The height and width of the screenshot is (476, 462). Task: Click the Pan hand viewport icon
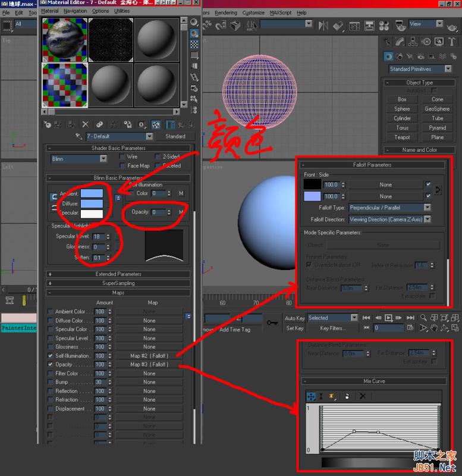[x=434, y=328]
